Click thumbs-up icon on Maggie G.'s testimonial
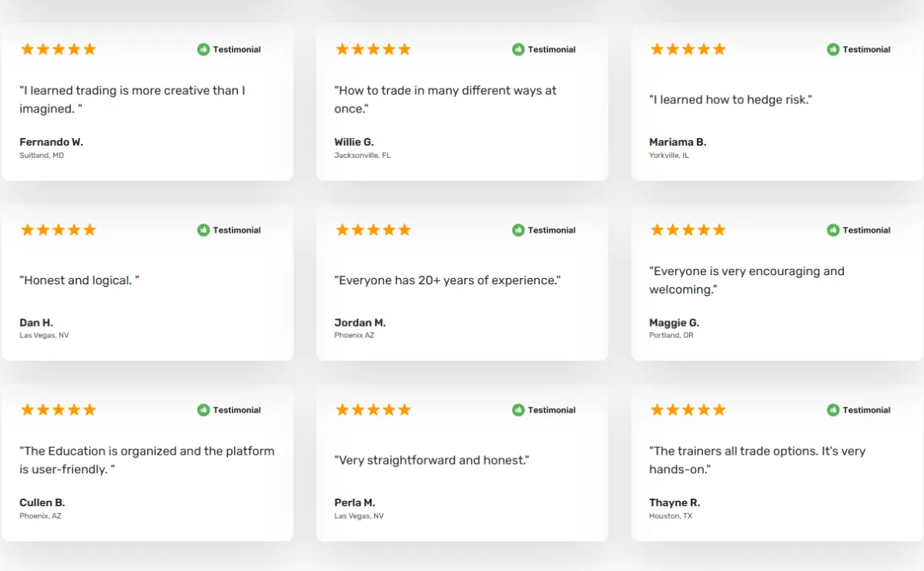 tap(833, 230)
